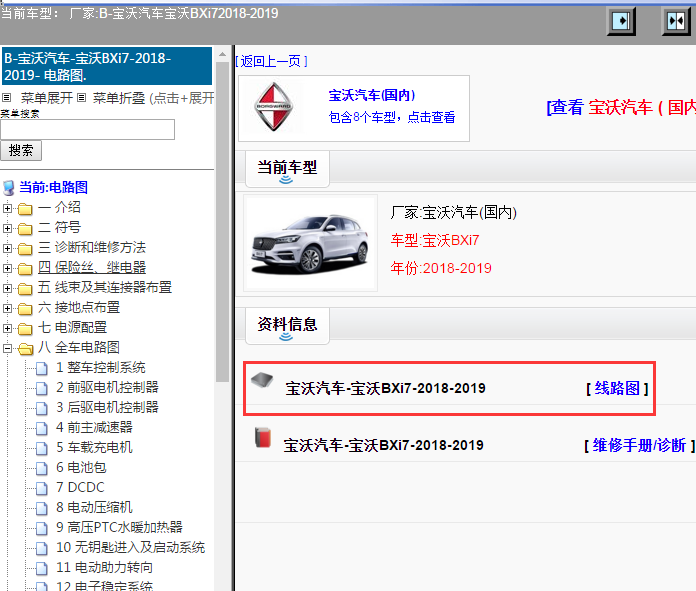696x591 pixels.
Task: Click the sidebar vertical scrollbar thumb
Action: click(222, 222)
